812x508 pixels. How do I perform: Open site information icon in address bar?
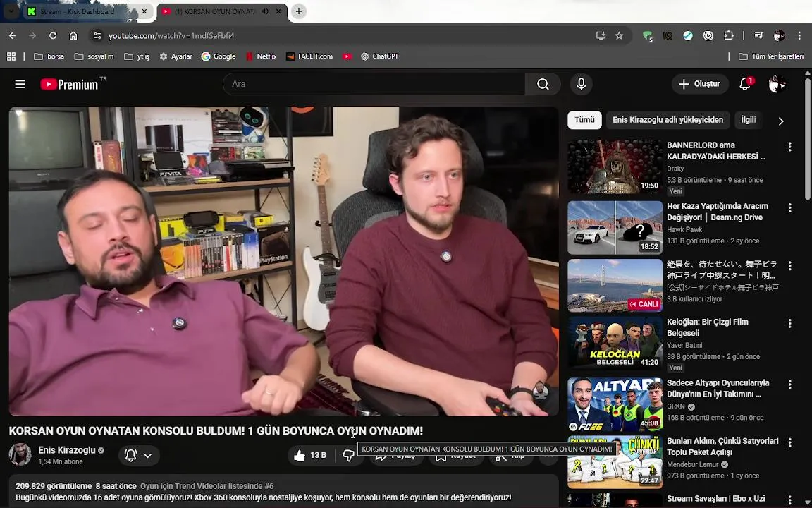[97, 35]
